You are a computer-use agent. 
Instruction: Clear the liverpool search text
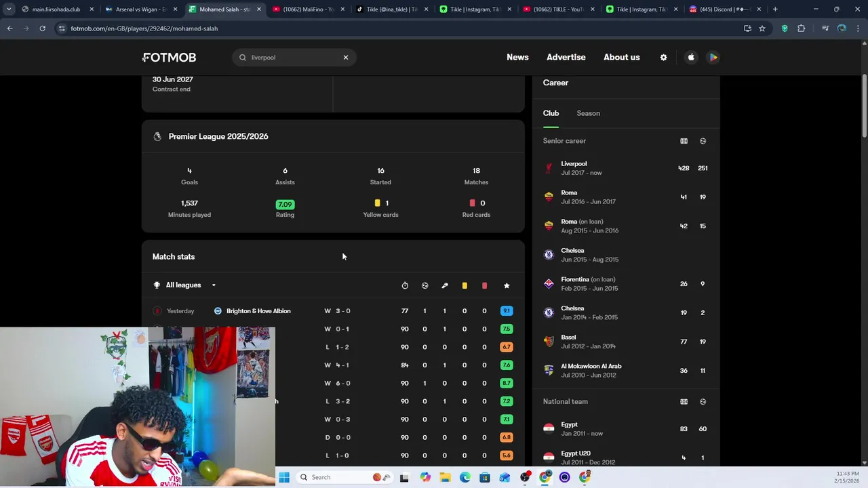tap(346, 58)
